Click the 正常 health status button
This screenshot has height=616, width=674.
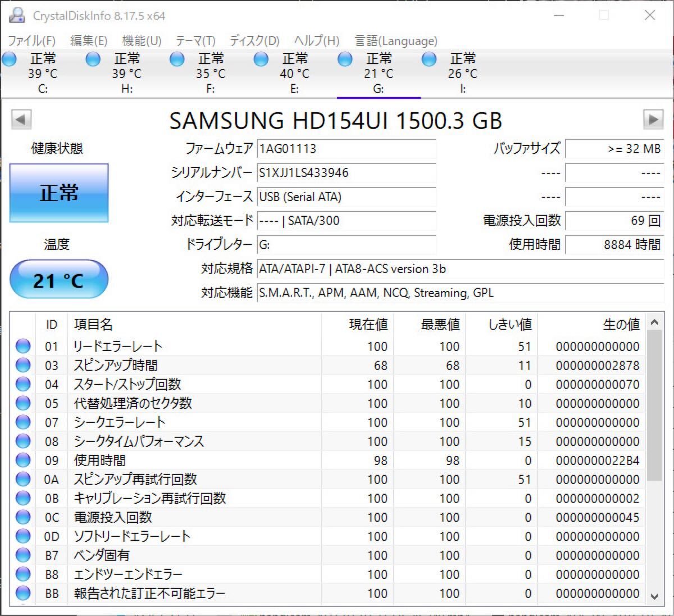pos(59,193)
